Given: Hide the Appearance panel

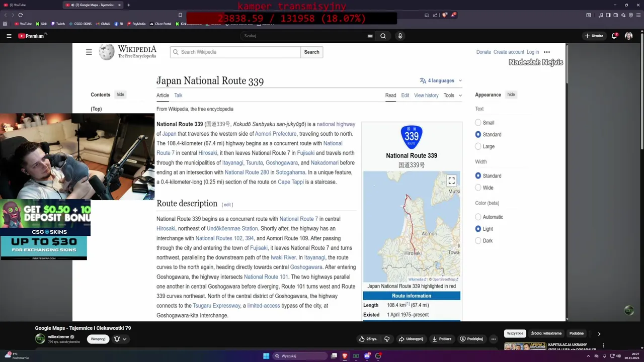Looking at the screenshot, I should [511, 95].
